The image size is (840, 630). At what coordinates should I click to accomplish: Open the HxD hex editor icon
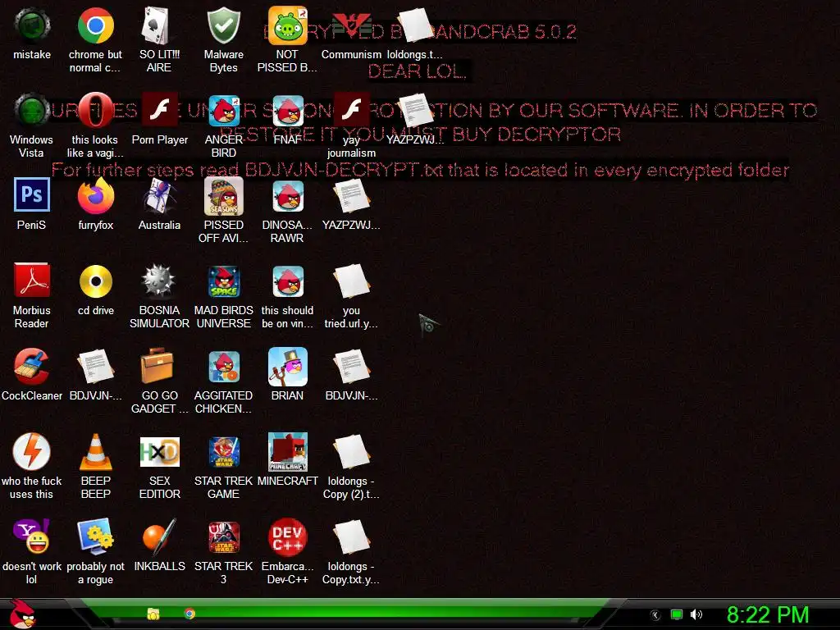pos(159,452)
